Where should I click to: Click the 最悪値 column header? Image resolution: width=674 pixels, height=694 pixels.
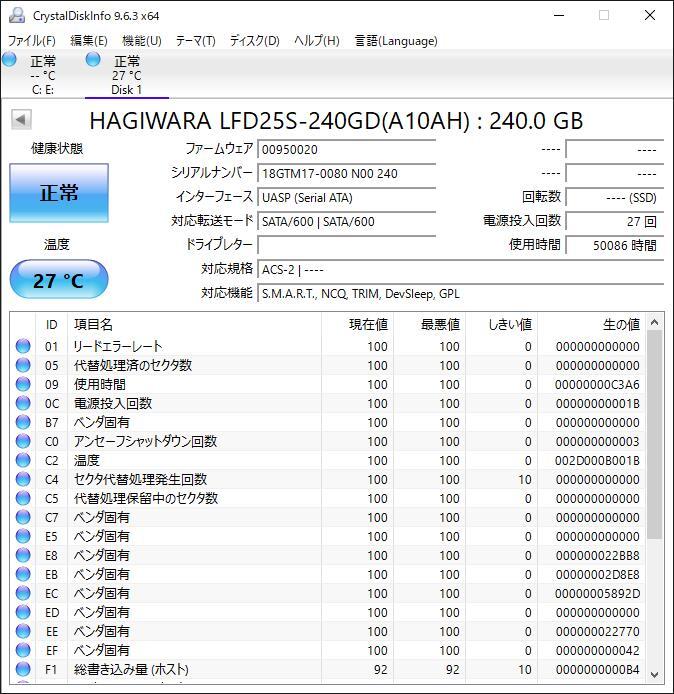pyautogui.click(x=429, y=325)
